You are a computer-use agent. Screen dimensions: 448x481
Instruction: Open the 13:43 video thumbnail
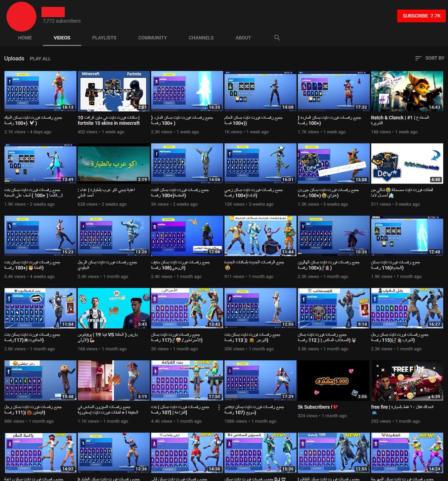[187, 308]
